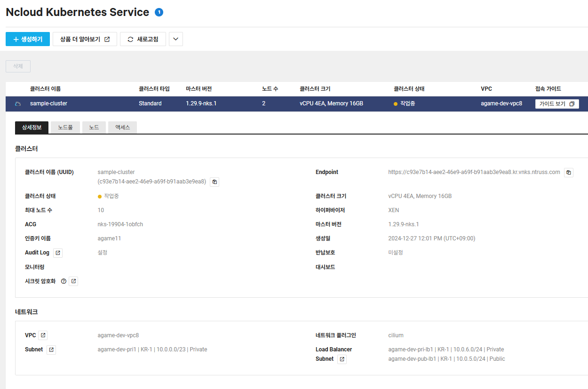
Task: Click the cluster icon on sample-cluster row
Action: [18, 103]
